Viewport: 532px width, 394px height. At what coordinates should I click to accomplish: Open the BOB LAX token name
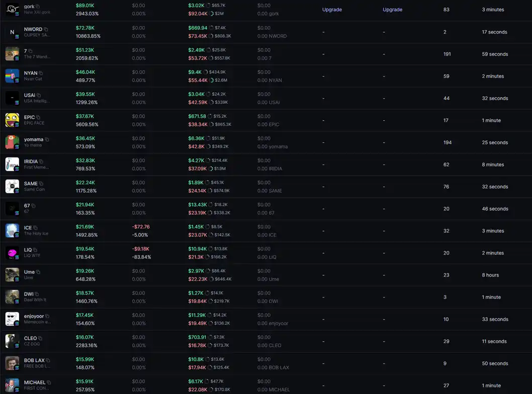[x=34, y=360]
